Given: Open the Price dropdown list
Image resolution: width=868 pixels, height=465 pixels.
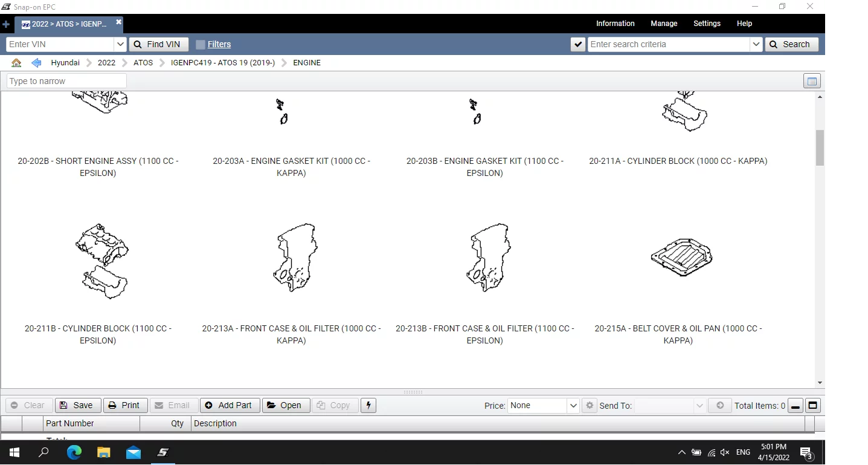Looking at the screenshot, I should click(573, 406).
